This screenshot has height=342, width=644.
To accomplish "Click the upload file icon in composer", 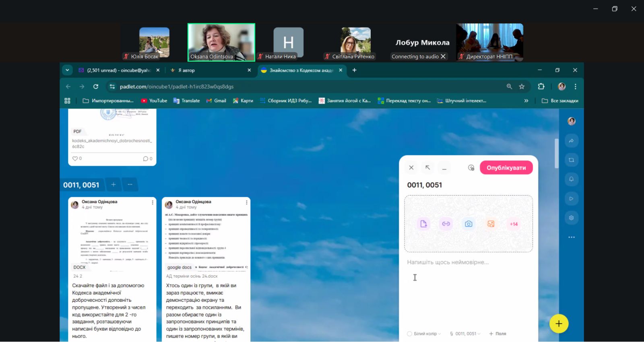I will coord(423,224).
